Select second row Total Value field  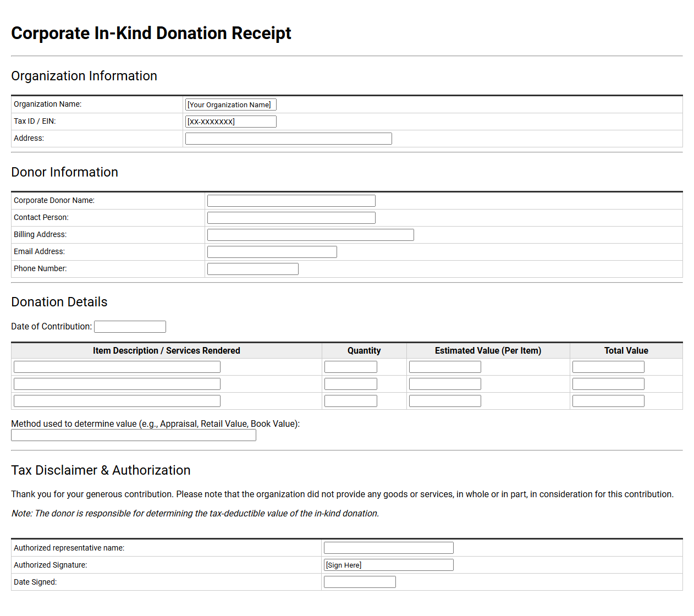(x=608, y=384)
